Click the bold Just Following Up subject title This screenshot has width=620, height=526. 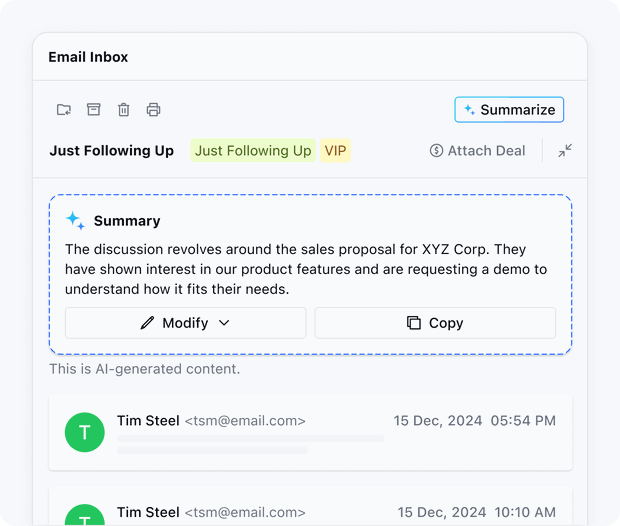[x=111, y=151]
